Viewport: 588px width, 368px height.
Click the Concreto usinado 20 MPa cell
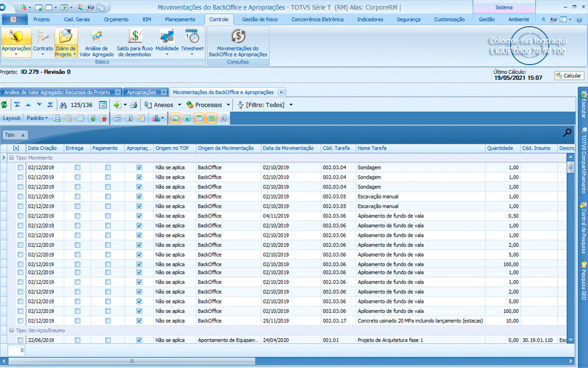coord(420,321)
